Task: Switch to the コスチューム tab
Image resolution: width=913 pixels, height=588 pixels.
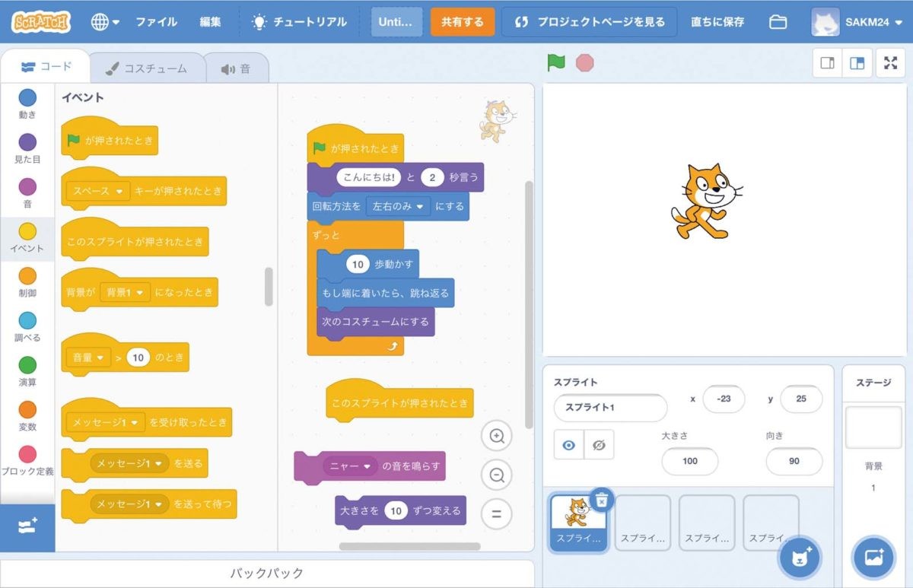Action: point(147,68)
